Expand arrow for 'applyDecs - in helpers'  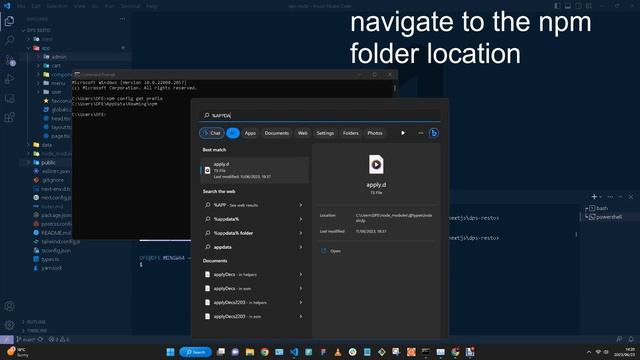pyautogui.click(x=301, y=275)
